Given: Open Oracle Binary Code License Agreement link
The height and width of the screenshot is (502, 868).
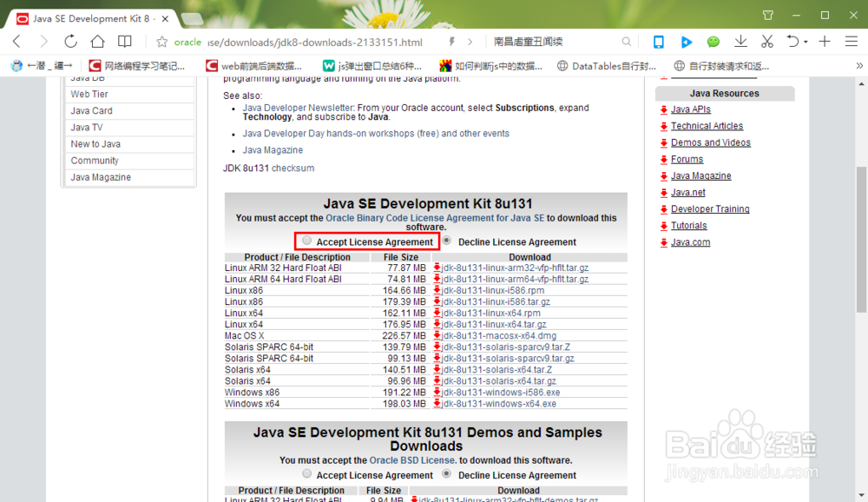Looking at the screenshot, I should tap(435, 218).
